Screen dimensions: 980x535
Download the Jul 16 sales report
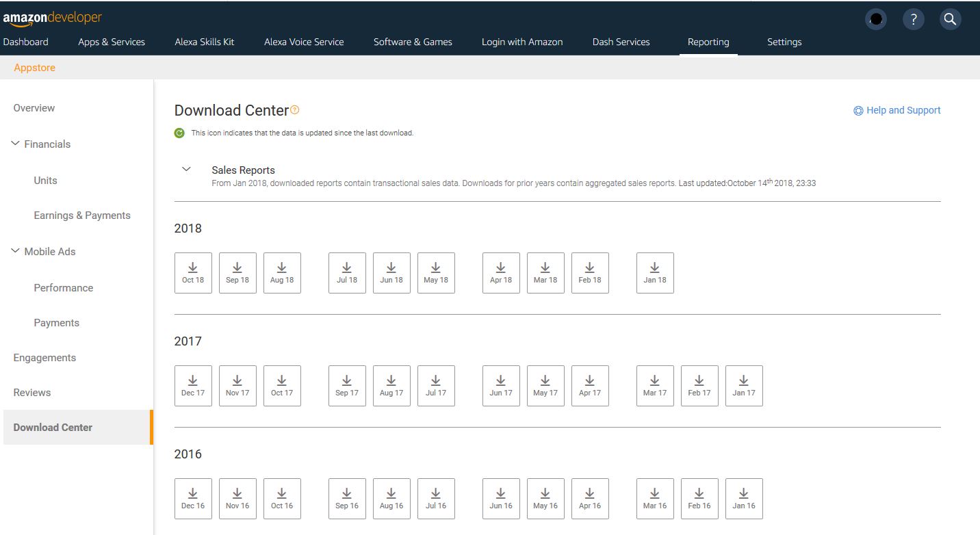click(x=436, y=499)
